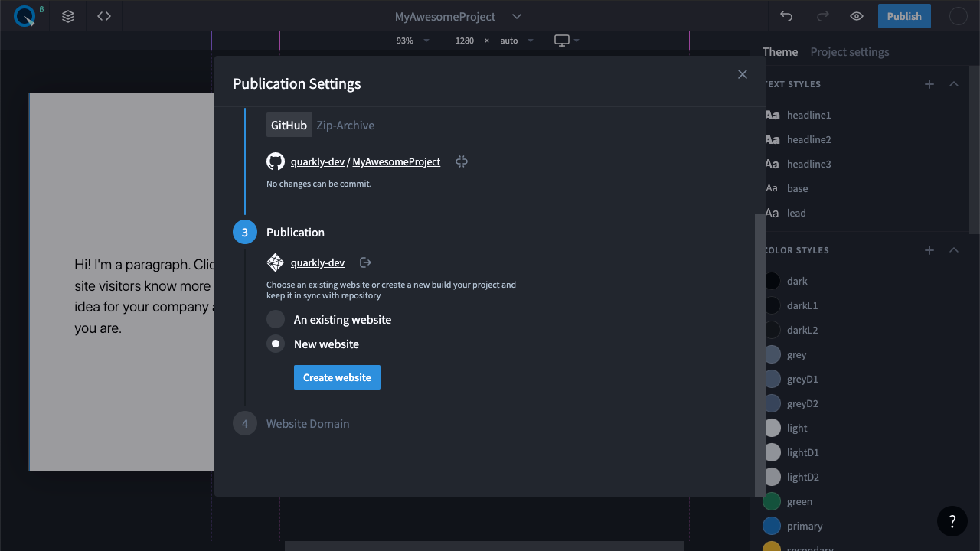Viewport: 980px width, 551px height.
Task: Select the New website radio option
Action: tap(276, 344)
